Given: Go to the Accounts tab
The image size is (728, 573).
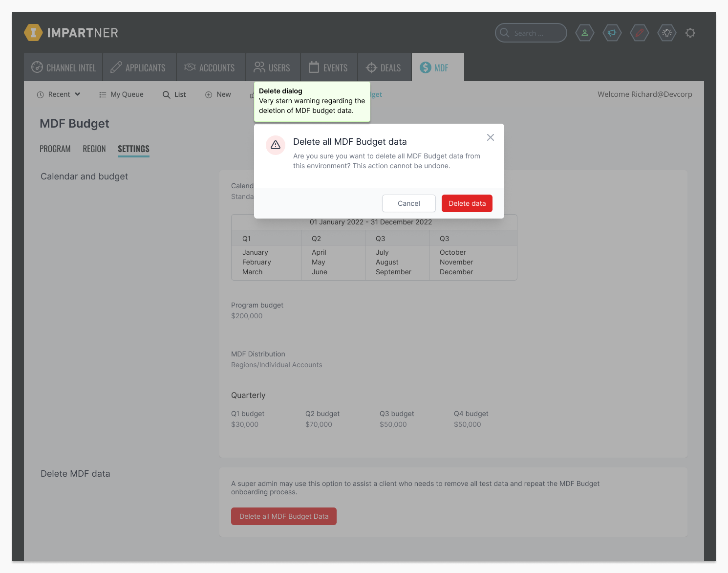Looking at the screenshot, I should tap(210, 67).
